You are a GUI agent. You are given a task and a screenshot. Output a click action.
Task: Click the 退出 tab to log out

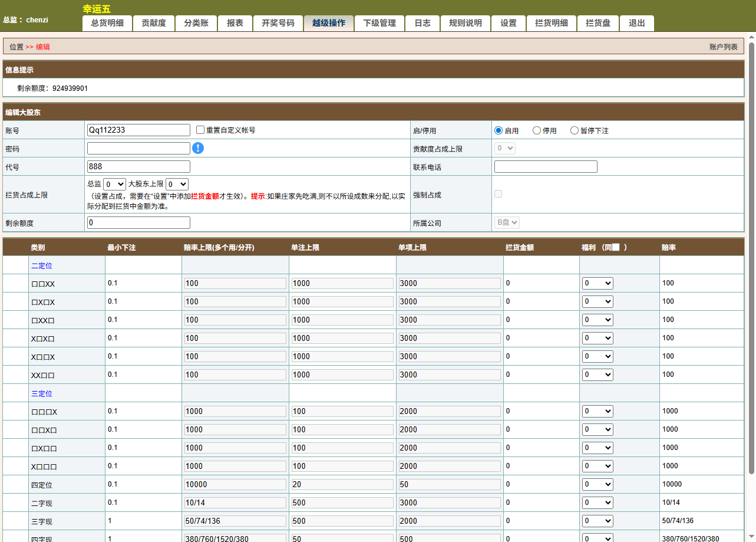pyautogui.click(x=636, y=24)
